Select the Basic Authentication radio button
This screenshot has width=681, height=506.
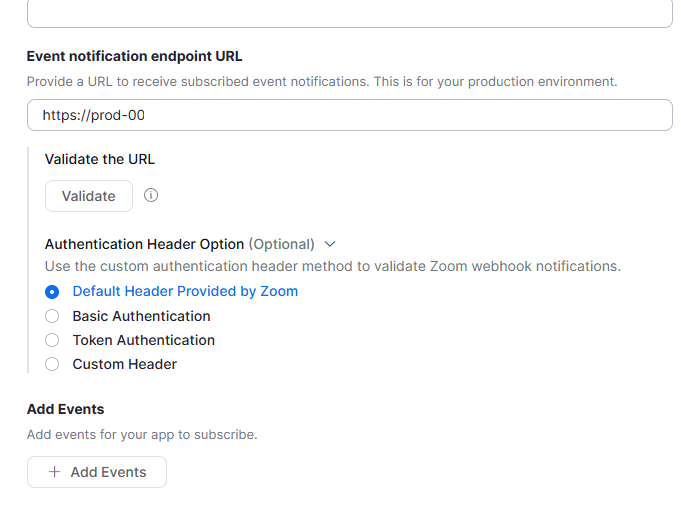52,316
